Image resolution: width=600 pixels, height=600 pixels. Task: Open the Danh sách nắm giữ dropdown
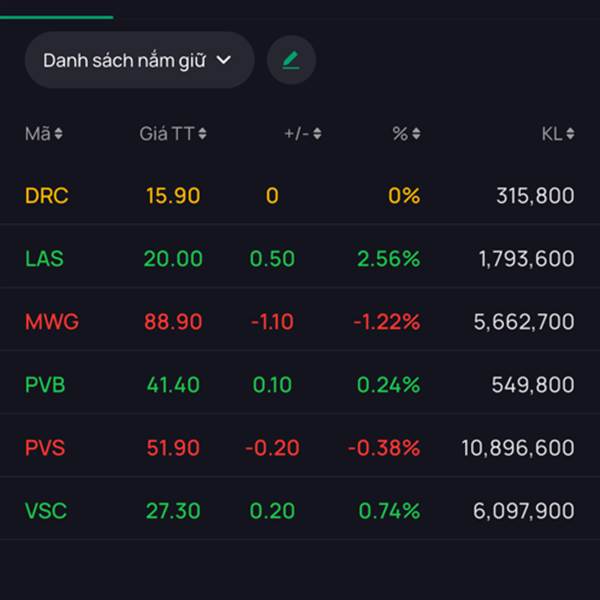(x=138, y=60)
